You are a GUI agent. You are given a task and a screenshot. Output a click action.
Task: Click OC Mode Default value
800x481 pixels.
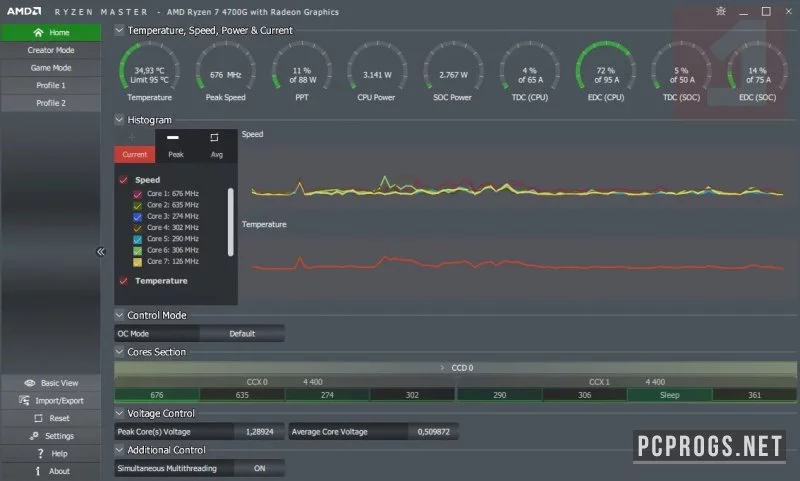tap(242, 334)
